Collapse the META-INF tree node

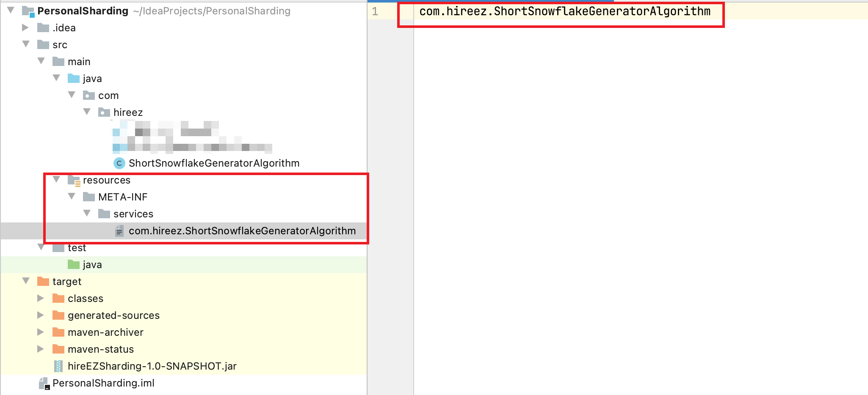click(x=72, y=197)
